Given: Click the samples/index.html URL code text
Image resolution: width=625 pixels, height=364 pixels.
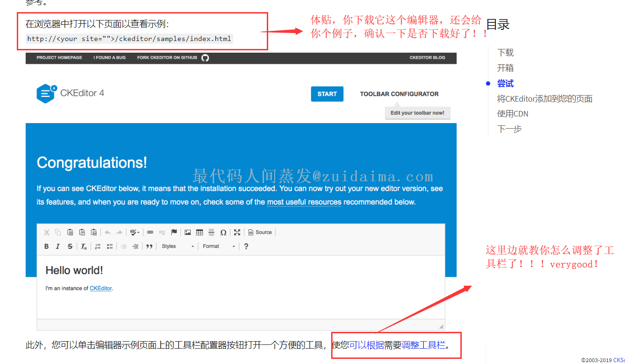Looking at the screenshot, I should tap(129, 39).
